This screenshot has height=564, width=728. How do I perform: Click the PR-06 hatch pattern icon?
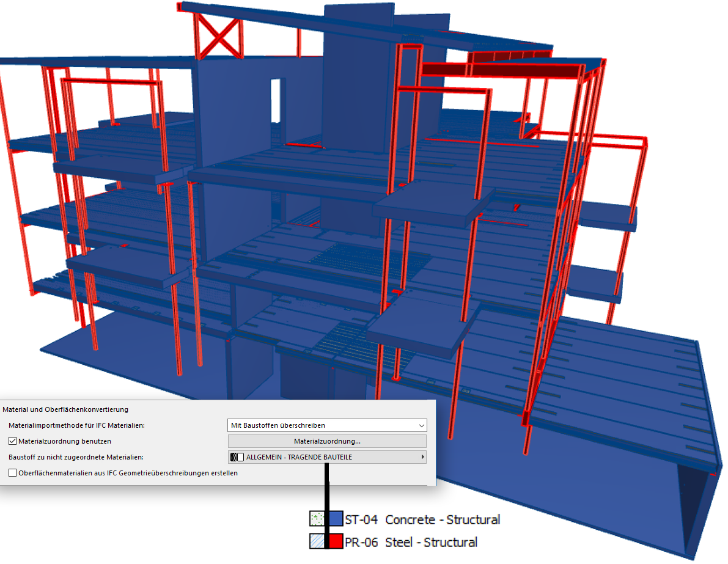point(317,541)
